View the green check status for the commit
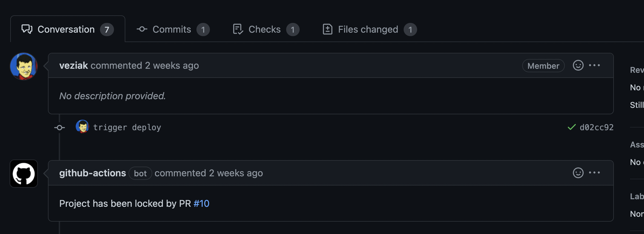Screen dimensions: 644x234 pyautogui.click(x=572, y=127)
